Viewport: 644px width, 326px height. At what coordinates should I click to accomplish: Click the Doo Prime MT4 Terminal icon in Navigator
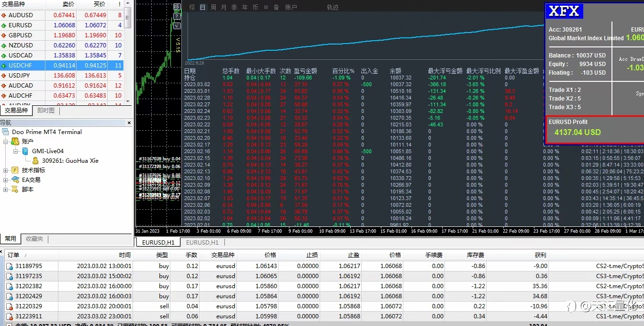6,132
